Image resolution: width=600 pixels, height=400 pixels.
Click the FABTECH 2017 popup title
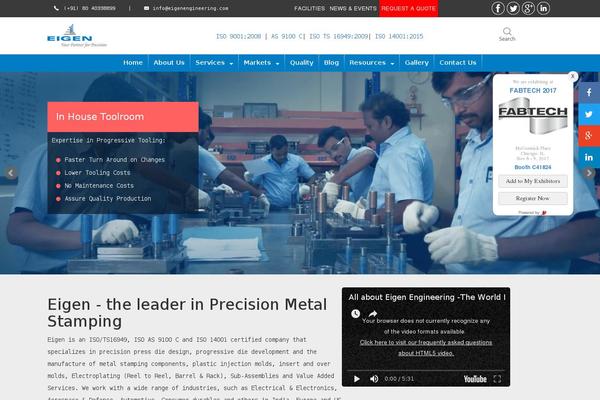533,91
